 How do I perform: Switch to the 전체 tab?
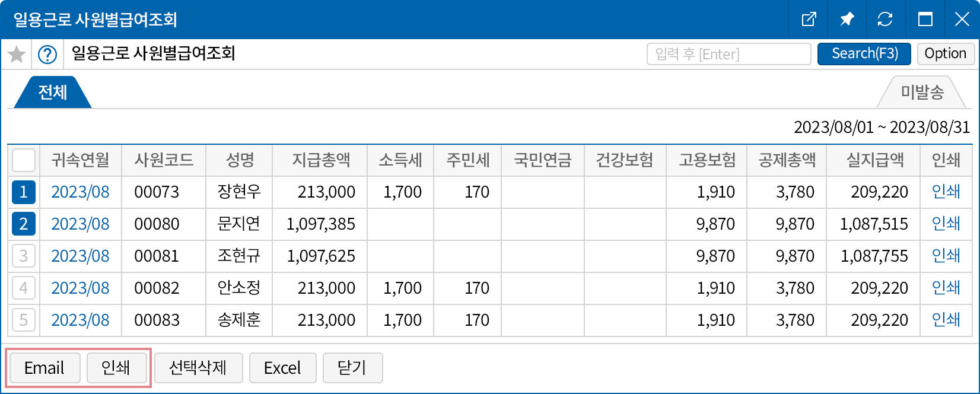click(x=52, y=93)
